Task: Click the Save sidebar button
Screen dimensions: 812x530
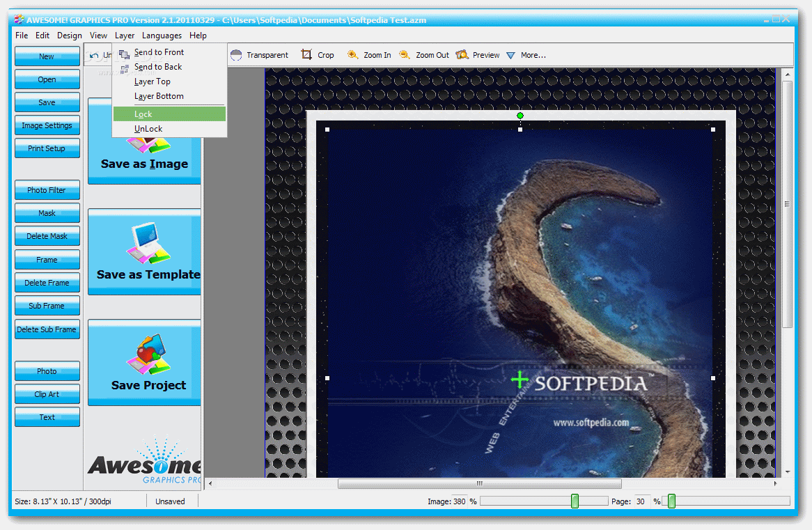Action: coord(47,102)
